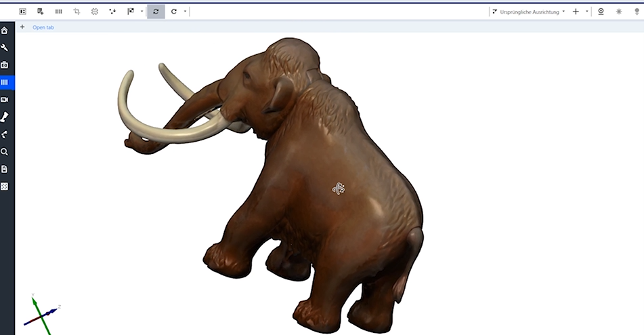Screen dimensions: 644x335
Task: Open the dropdown arrow beside the plus icon
Action: (x=586, y=12)
